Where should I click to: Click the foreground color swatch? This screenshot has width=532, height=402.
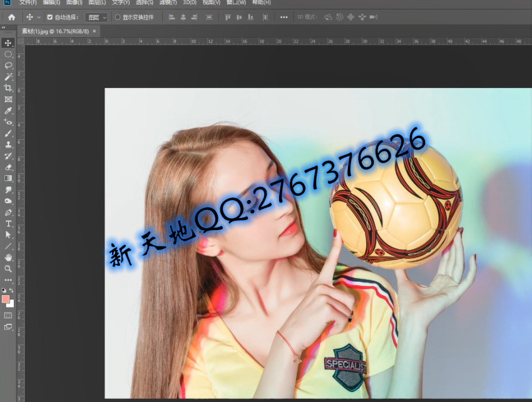click(x=5, y=300)
